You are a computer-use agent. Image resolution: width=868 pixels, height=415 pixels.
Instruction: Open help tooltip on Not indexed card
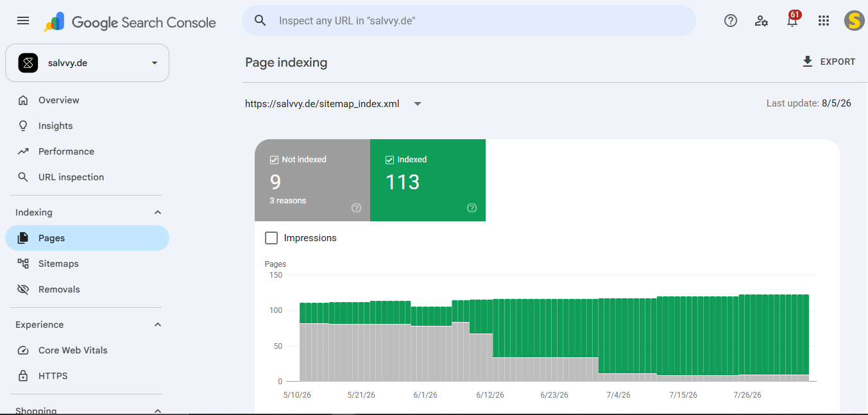(x=357, y=208)
